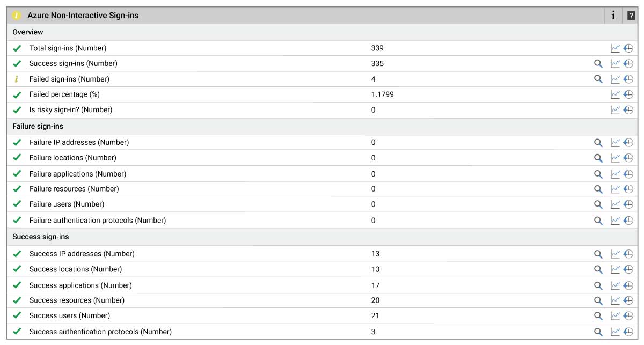
Task: Open help question mark icon in header
Action: pyautogui.click(x=631, y=16)
